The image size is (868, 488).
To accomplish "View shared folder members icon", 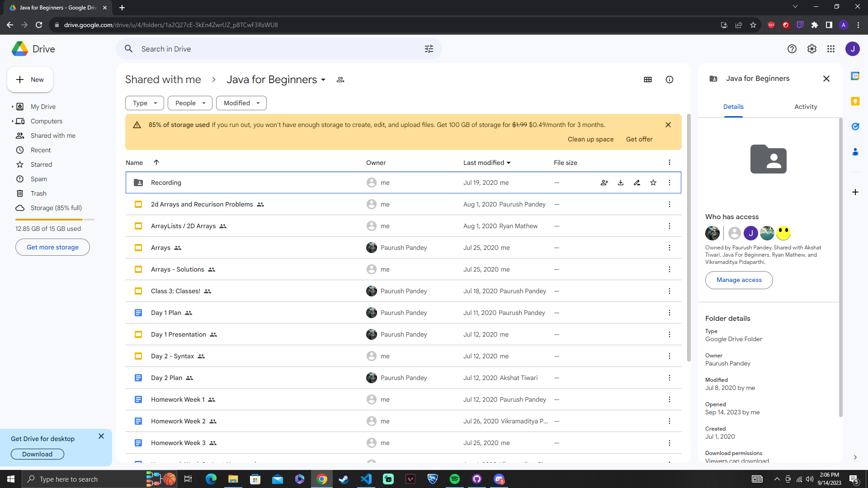I will 340,80.
